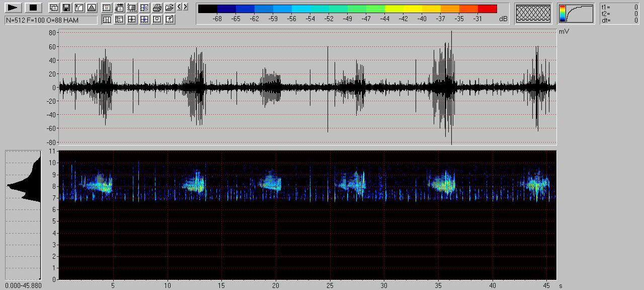Image resolution: width=644 pixels, height=290 pixels.
Task: Open the color table curve button
Action: pos(576,14)
